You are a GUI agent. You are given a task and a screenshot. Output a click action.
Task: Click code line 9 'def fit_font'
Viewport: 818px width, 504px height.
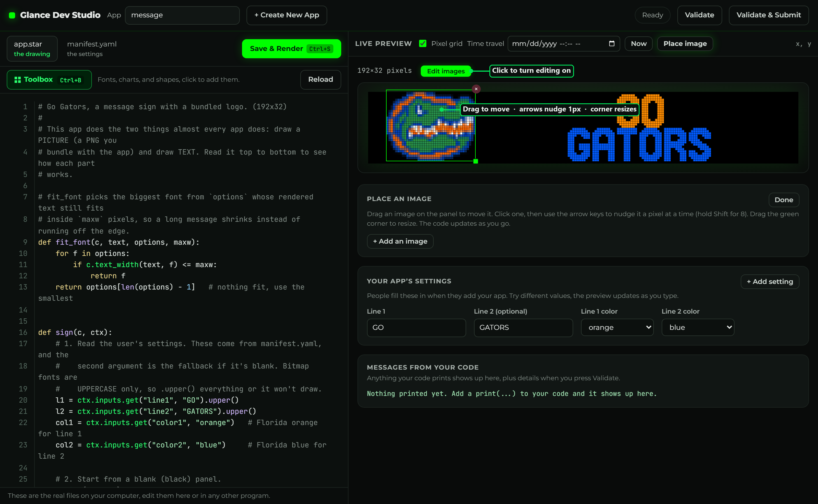pyautogui.click(x=119, y=242)
